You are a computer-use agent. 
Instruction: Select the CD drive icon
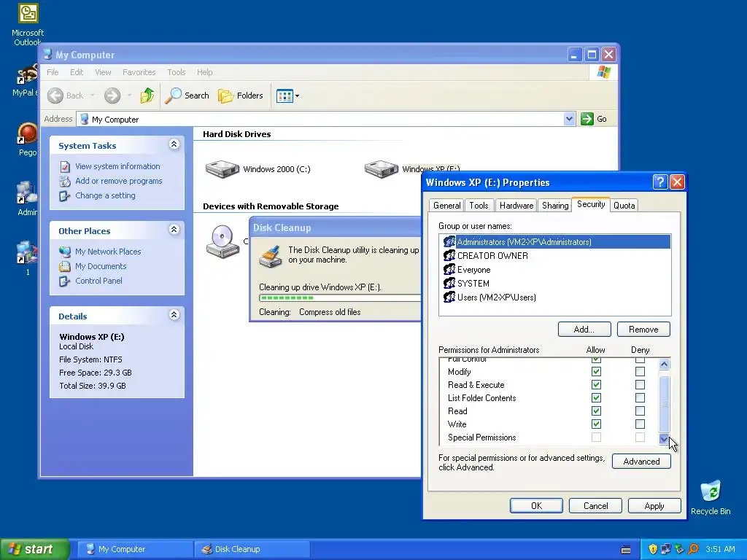pos(222,241)
